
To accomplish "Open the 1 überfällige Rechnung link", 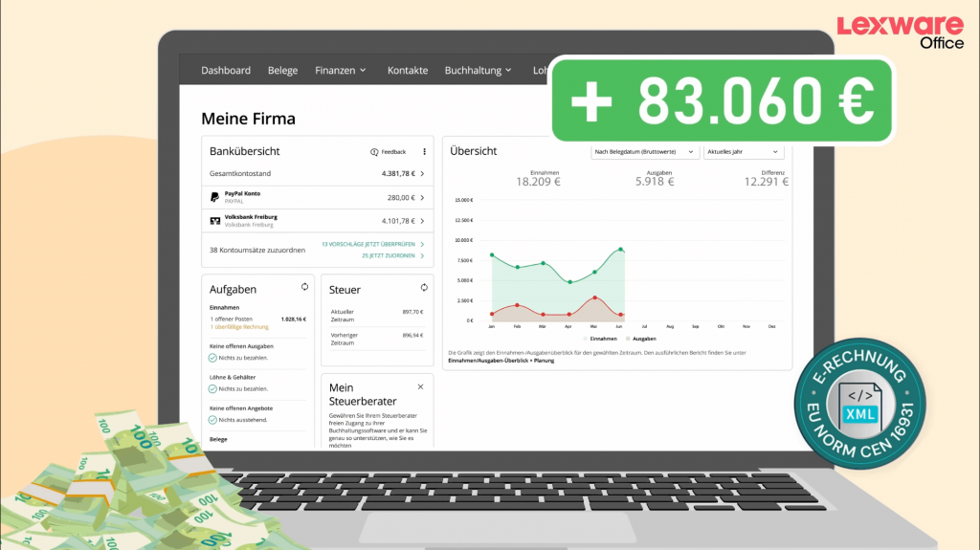I will point(239,327).
